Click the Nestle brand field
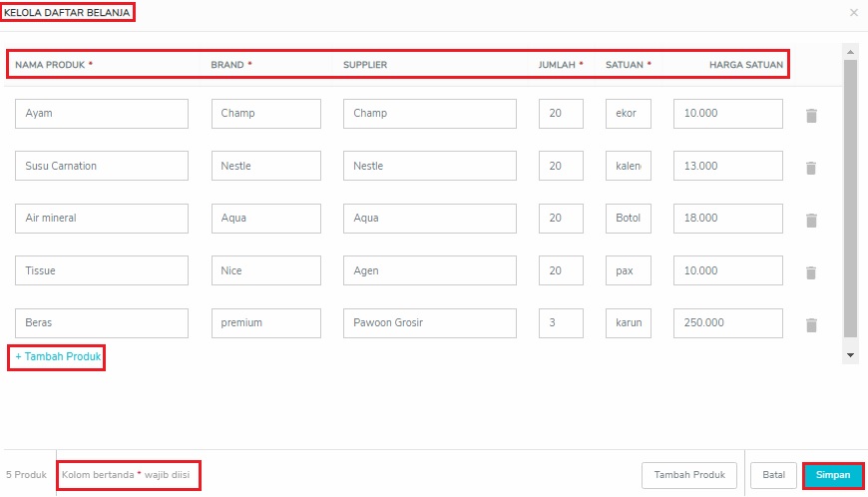 point(265,166)
